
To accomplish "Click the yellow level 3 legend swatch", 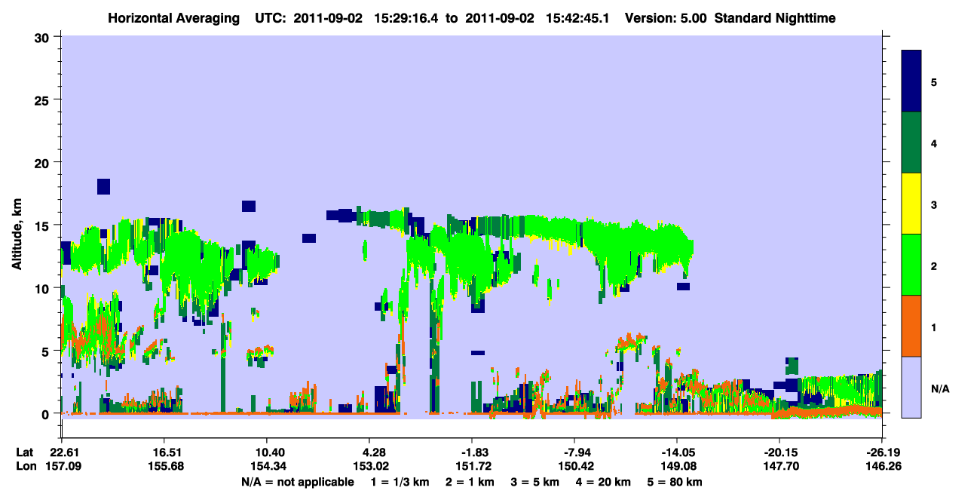I will coord(911,204).
